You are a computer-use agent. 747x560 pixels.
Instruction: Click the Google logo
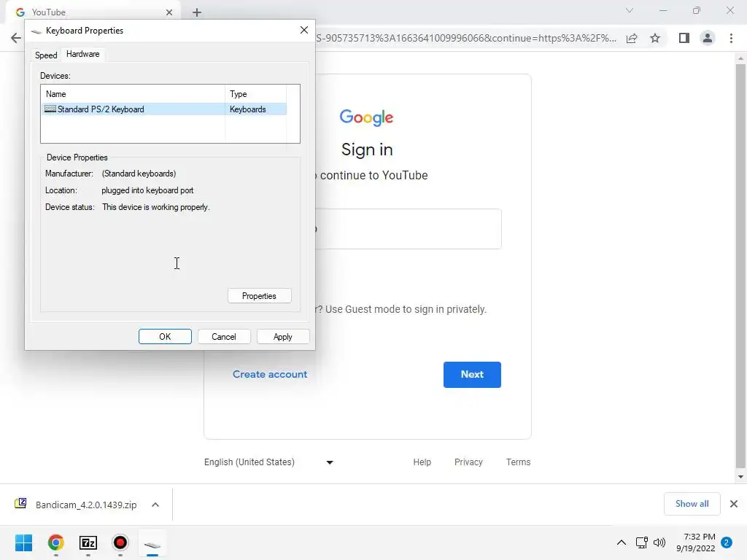(366, 117)
